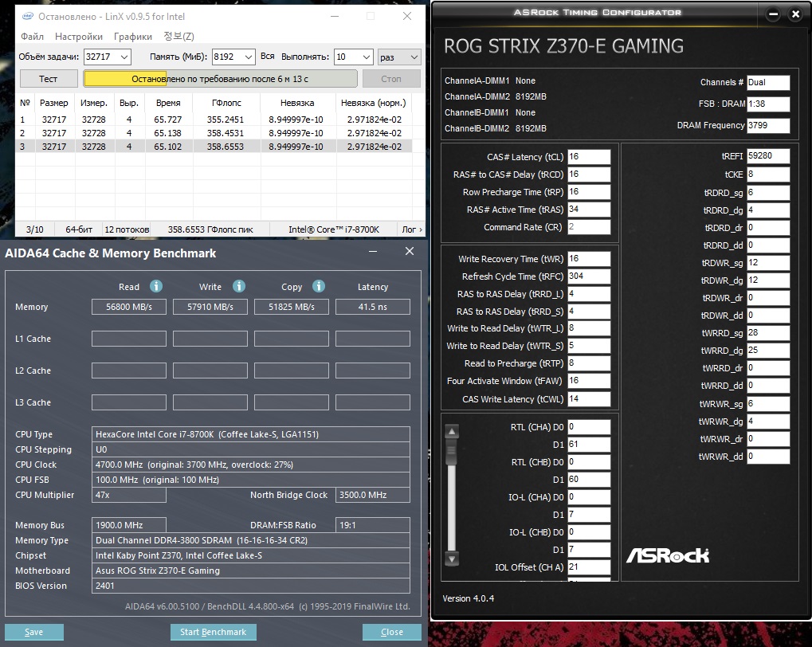812x647 pixels.
Task: Click the Channels # field
Action: pyautogui.click(x=768, y=82)
